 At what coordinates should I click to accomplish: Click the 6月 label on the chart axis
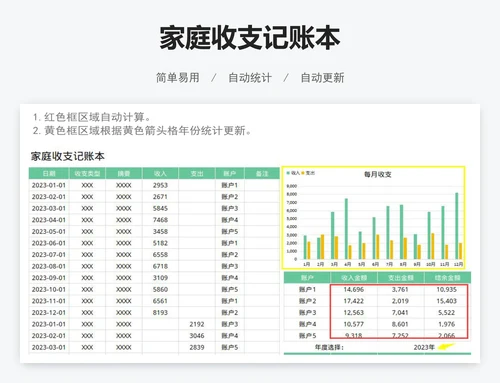pos(375,264)
